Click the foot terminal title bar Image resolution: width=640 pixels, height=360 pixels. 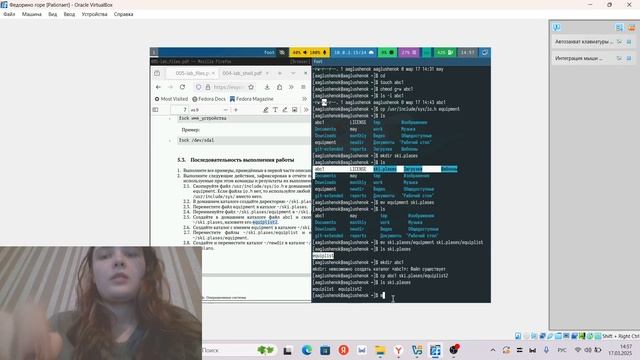(x=401, y=62)
